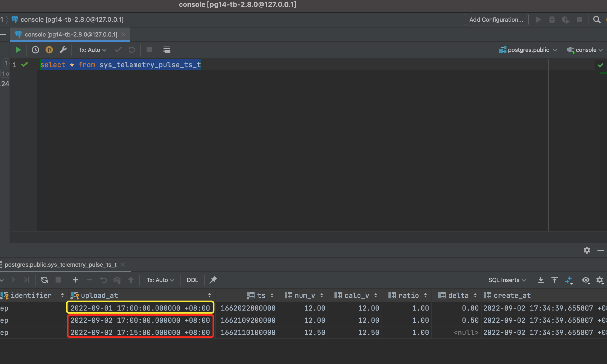Open console settings via the wrench icon
This screenshot has height=364, width=607.
point(63,49)
